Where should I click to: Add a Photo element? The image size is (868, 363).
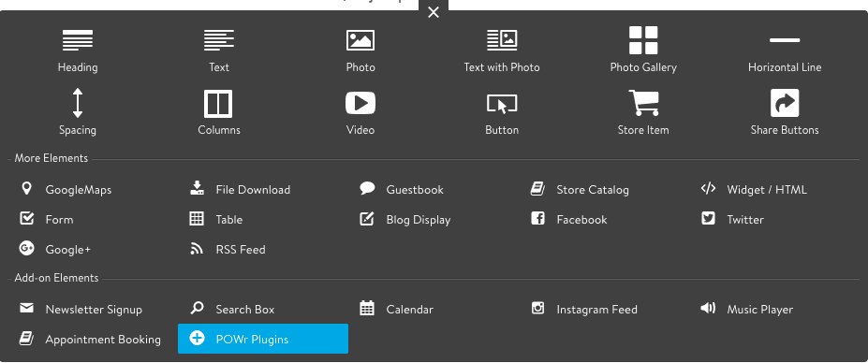(360, 51)
